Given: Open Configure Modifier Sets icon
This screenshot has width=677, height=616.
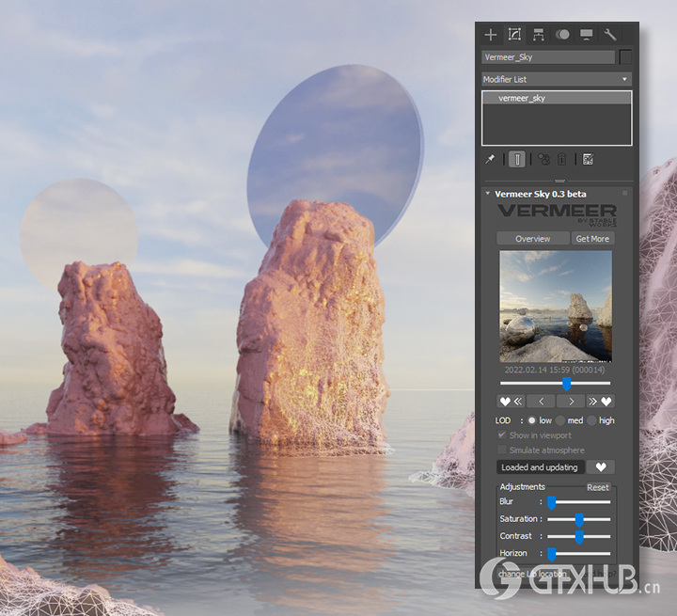Looking at the screenshot, I should (588, 159).
